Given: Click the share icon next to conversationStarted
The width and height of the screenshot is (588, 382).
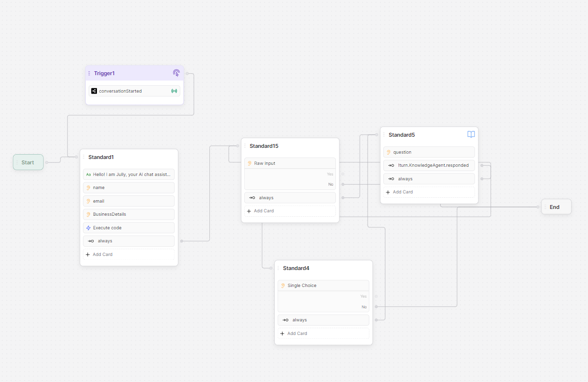Looking at the screenshot, I should [x=94, y=91].
